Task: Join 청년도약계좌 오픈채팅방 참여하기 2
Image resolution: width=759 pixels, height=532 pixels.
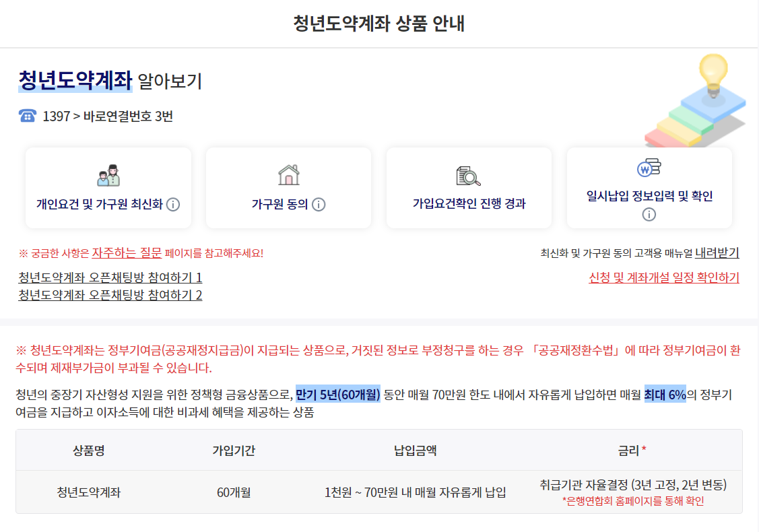Action: 111,292
